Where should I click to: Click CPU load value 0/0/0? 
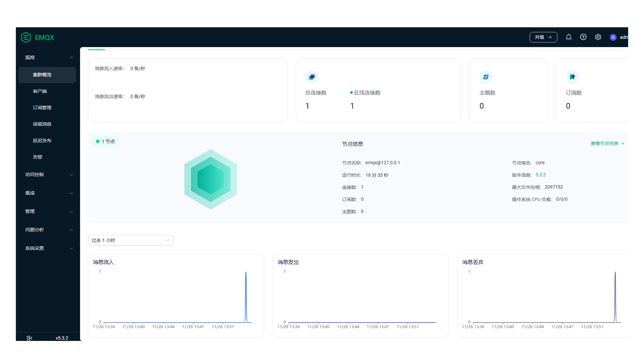tap(562, 199)
